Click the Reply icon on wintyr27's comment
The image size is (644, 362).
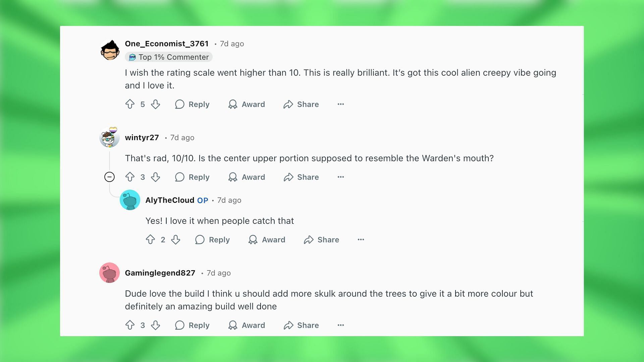[179, 177]
